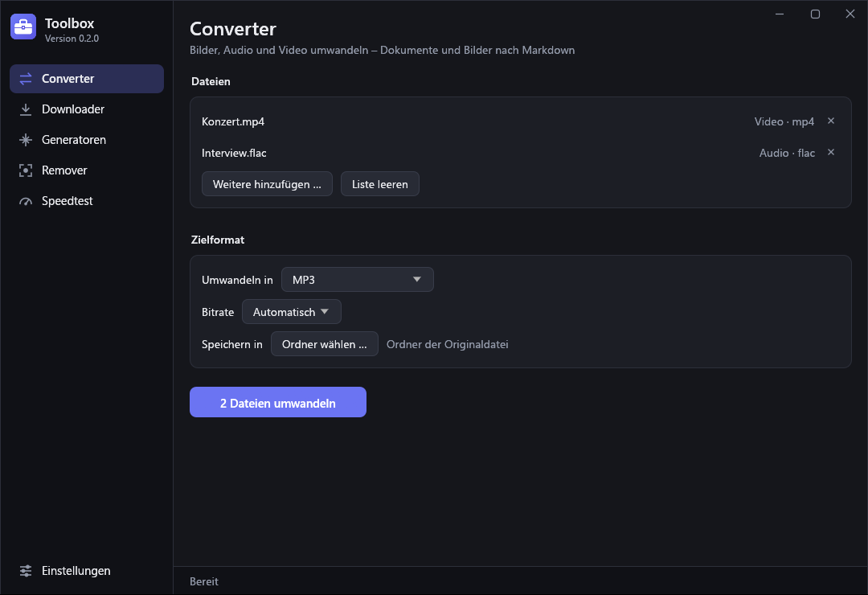The image size is (868, 595).
Task: Go to the Remover section
Action: pos(87,170)
